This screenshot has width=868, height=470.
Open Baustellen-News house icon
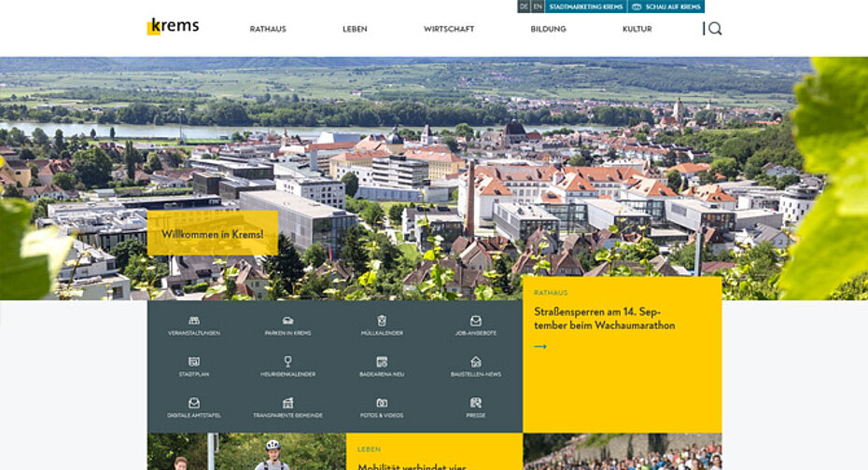point(475,362)
